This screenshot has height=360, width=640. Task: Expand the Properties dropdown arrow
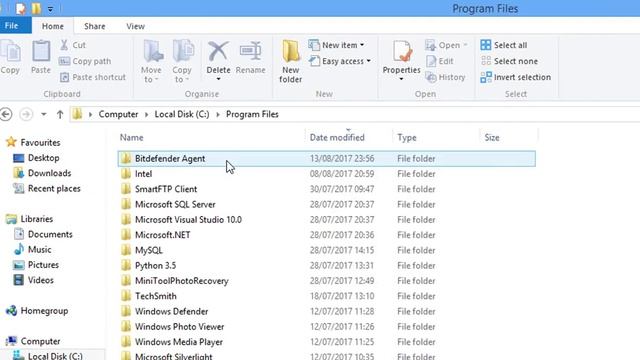coord(401,79)
